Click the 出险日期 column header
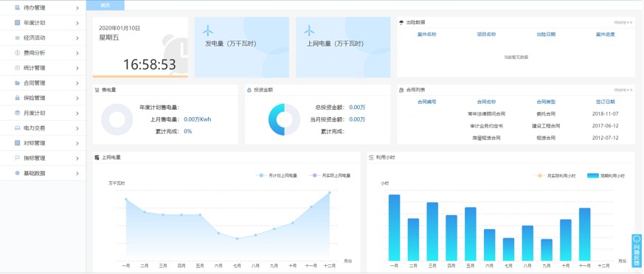644x274 pixels. click(546, 35)
